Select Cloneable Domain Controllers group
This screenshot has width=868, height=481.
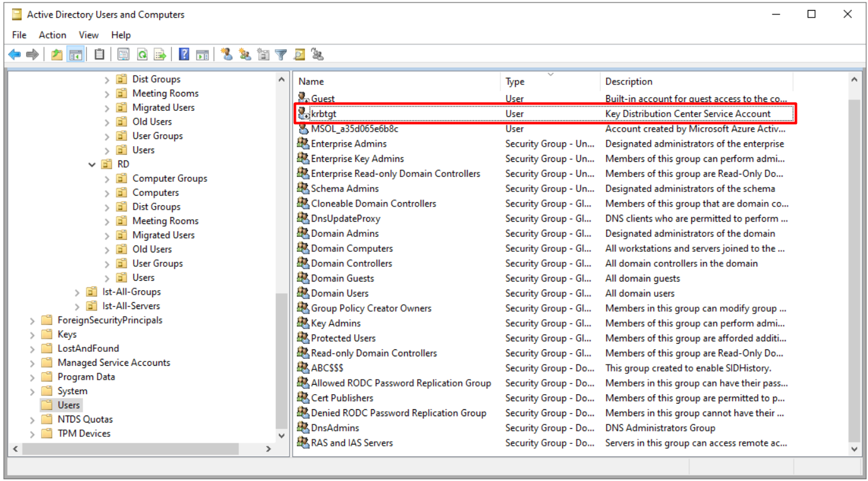tap(373, 203)
